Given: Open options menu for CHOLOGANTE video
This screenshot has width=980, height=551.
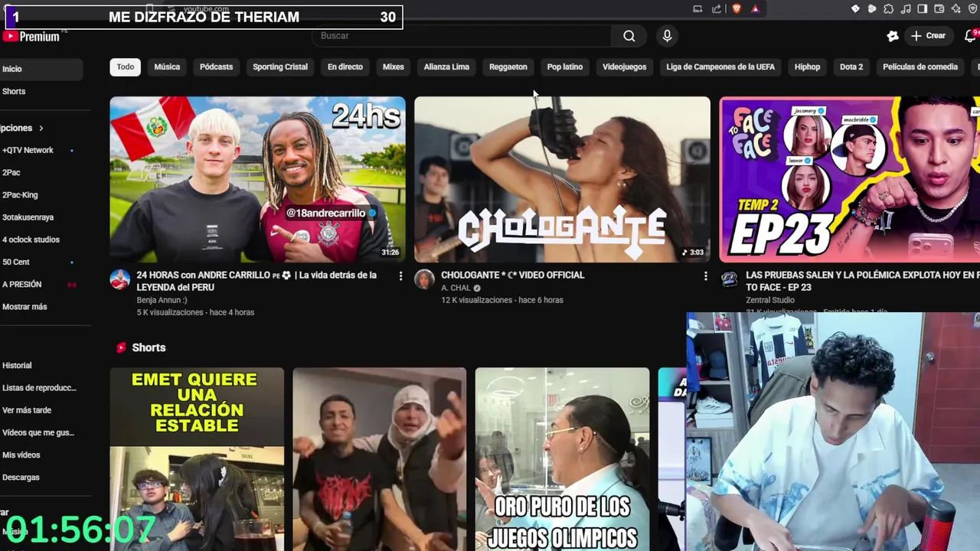Looking at the screenshot, I should click(706, 275).
